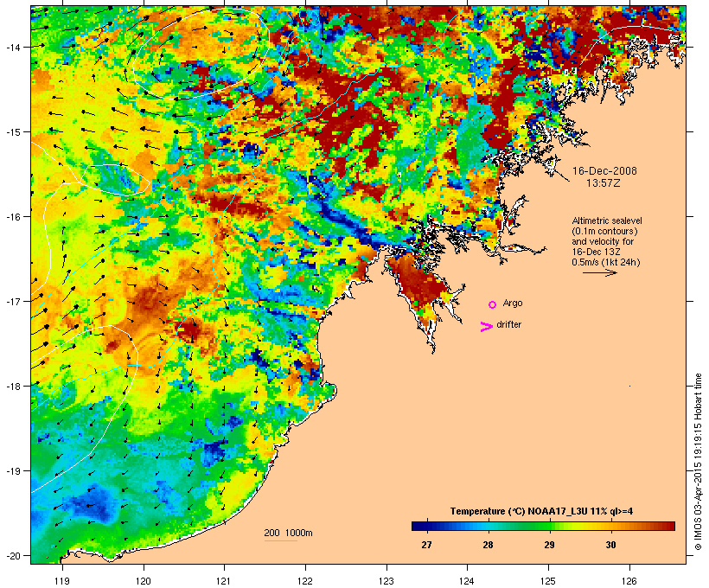Click the 0.5m/s velocity scale arrow

coord(599,272)
